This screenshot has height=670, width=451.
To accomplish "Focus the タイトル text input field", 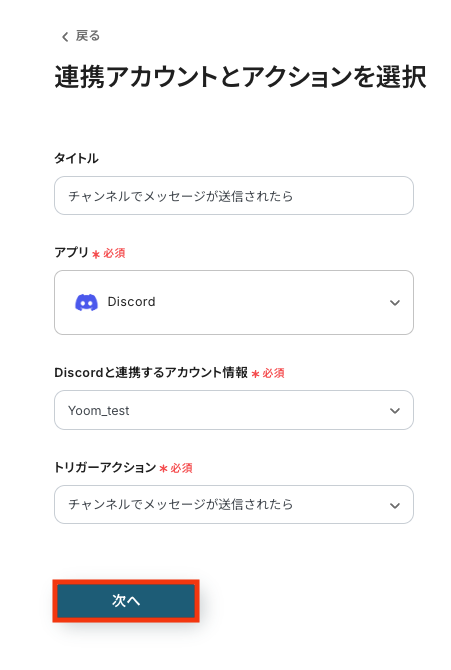I will click(234, 196).
